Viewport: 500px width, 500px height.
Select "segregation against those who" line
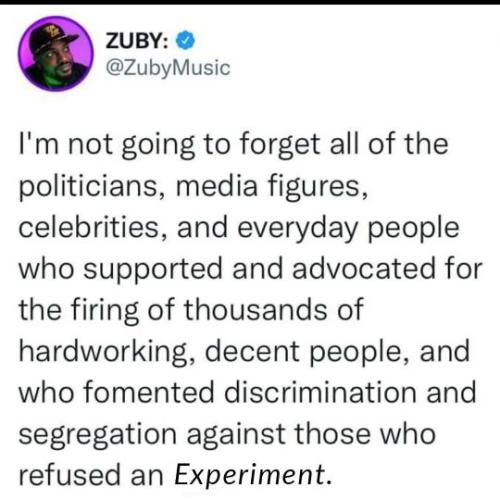click(x=227, y=434)
